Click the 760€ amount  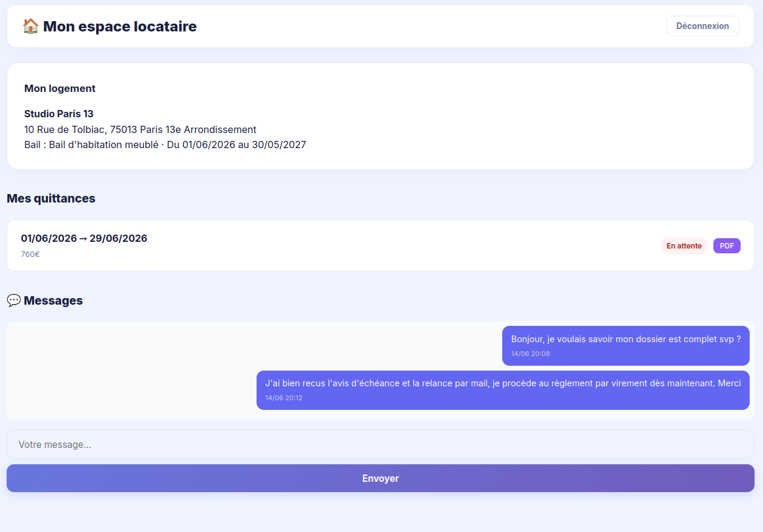30,255
